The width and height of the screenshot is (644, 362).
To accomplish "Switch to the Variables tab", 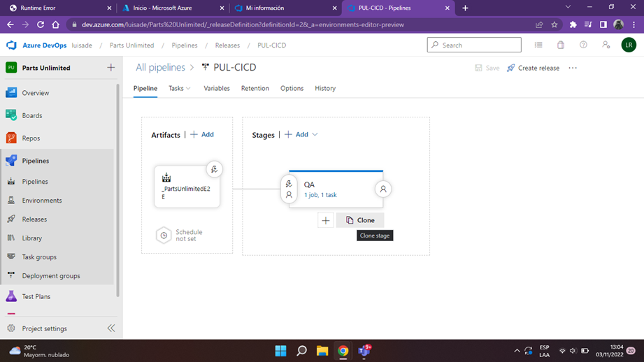I will coord(217,88).
